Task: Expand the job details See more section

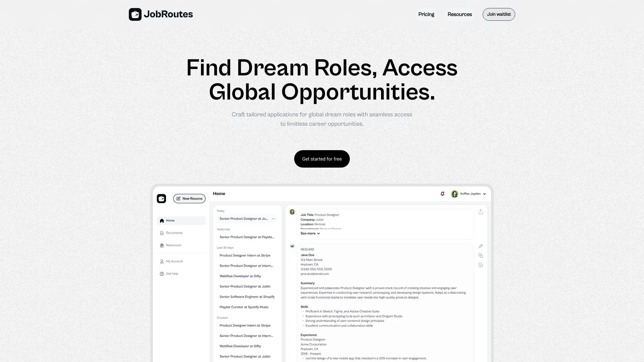Action: point(310,233)
